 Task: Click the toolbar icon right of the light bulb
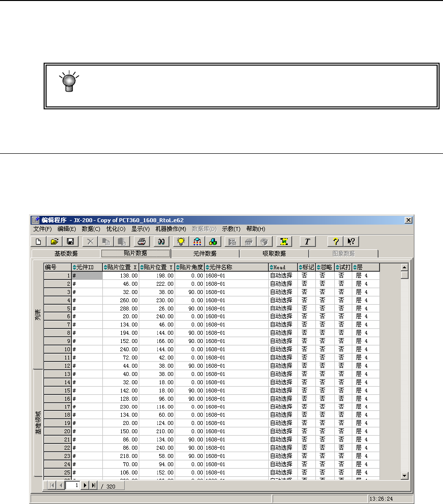(x=197, y=242)
